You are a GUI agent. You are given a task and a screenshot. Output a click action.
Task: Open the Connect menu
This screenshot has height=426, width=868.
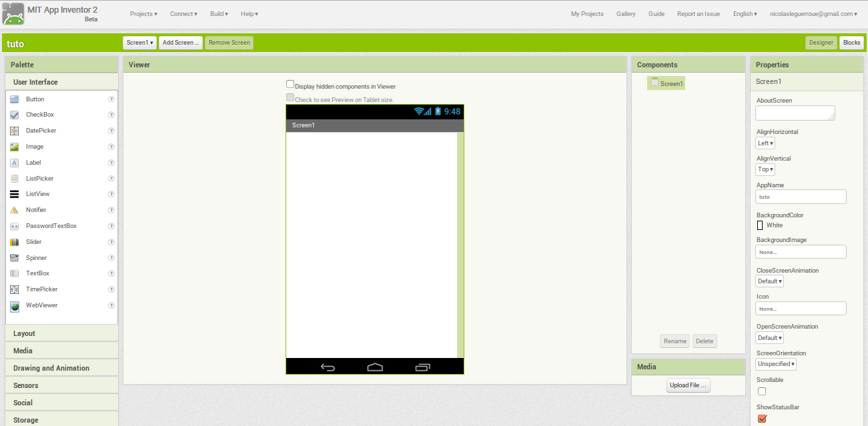[x=183, y=14]
